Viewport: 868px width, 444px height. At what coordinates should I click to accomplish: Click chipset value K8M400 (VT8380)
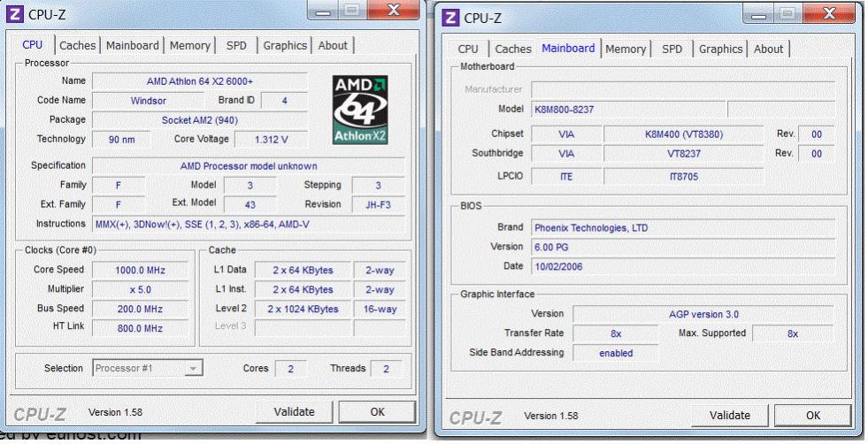pos(684,134)
